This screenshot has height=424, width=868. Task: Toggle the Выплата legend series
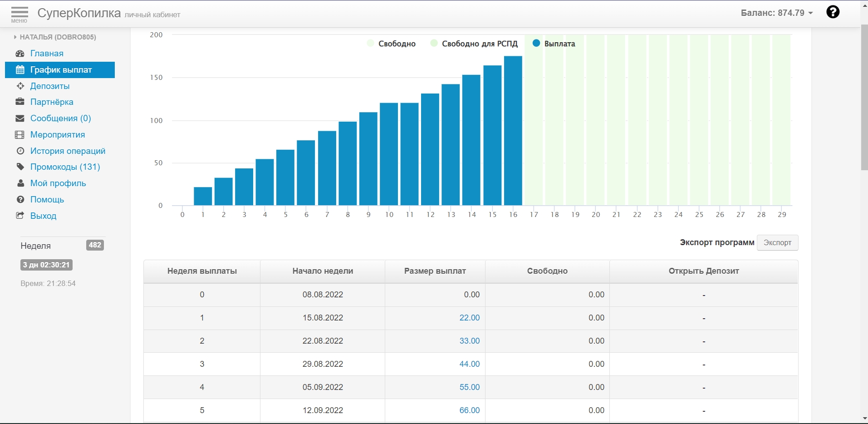(x=554, y=44)
